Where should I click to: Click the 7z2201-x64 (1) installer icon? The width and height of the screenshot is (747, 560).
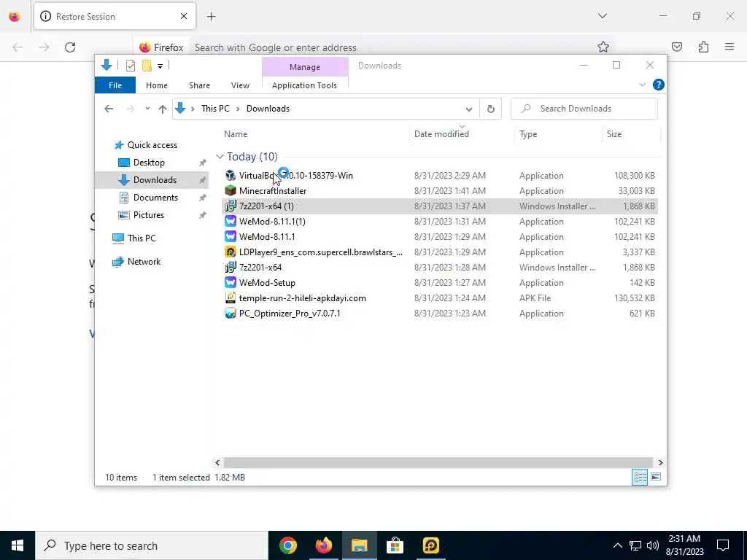231,206
